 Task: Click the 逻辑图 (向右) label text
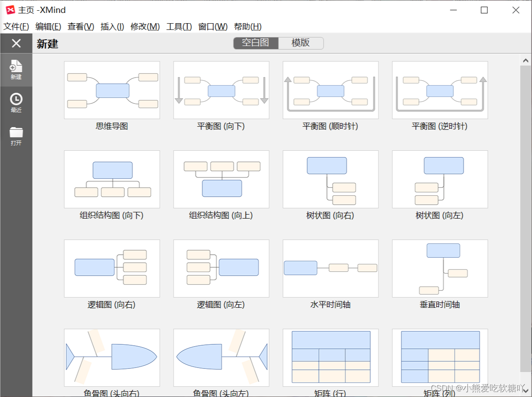coord(112,305)
